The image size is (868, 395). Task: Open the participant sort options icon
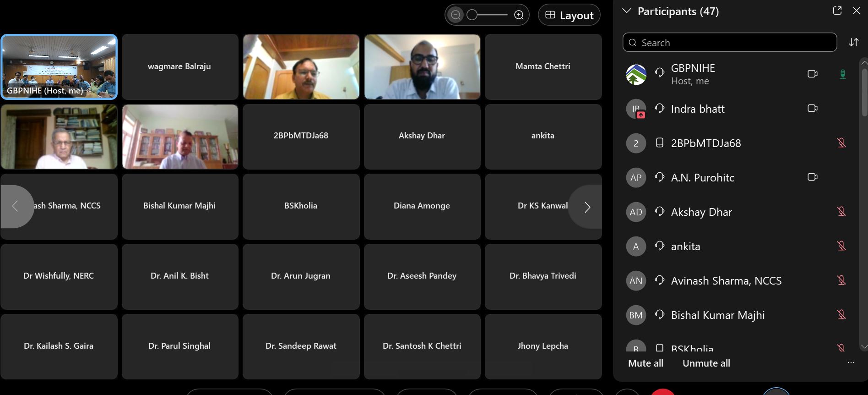point(853,43)
